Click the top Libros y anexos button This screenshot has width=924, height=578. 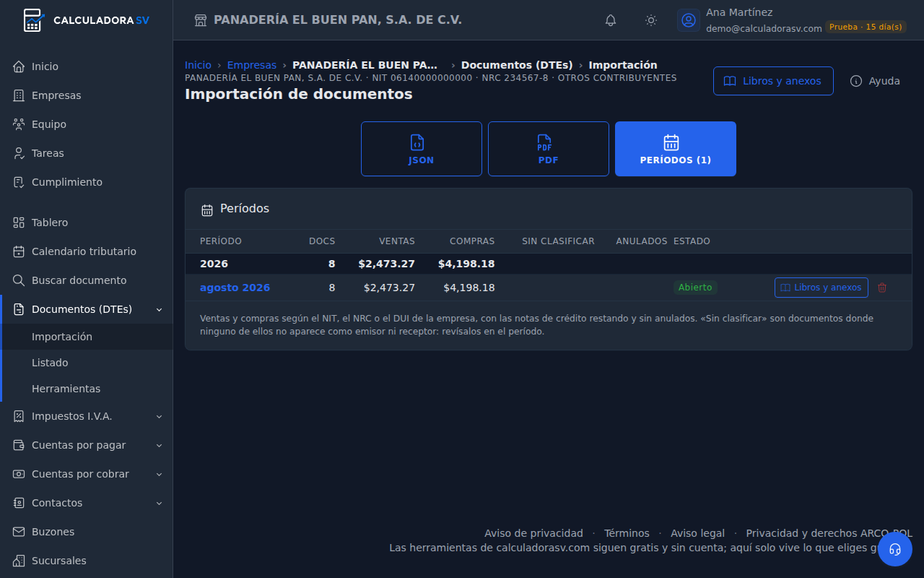pos(773,81)
